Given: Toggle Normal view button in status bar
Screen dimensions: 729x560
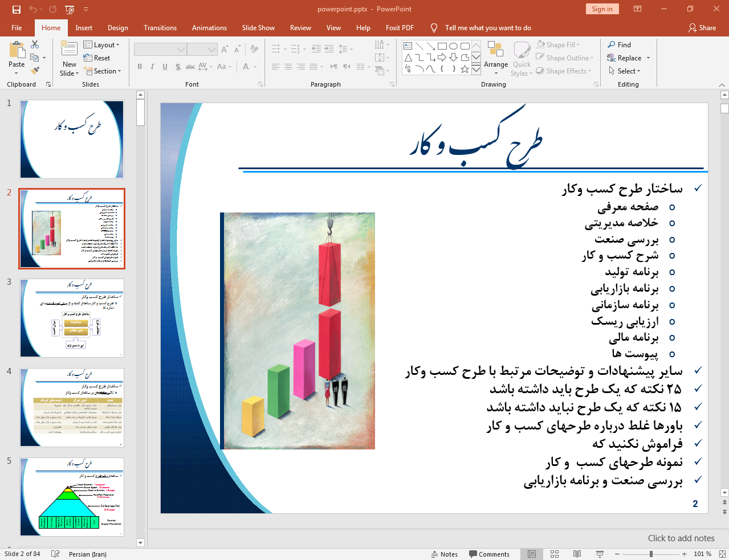Looking at the screenshot, I should click(531, 554).
